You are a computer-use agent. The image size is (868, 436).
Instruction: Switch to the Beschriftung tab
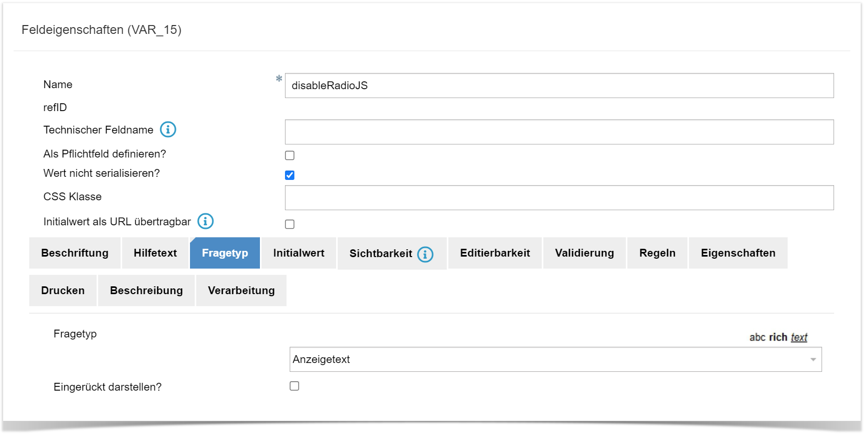[x=75, y=253]
